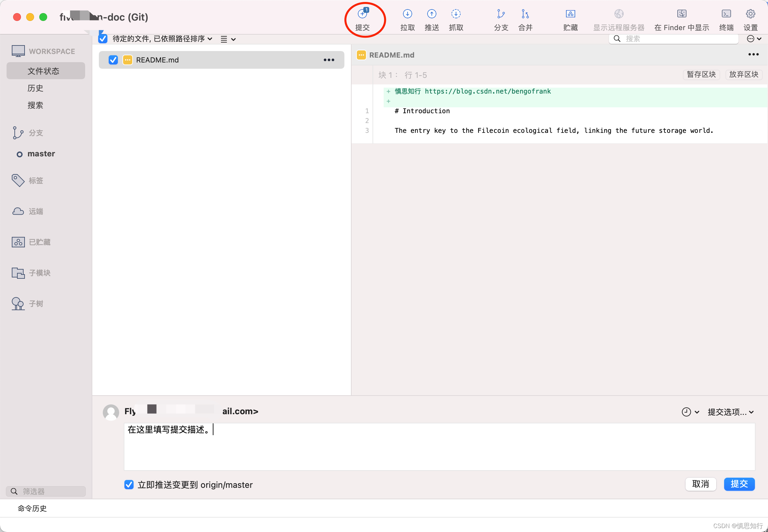Click the 拉取 (Pull) toolbar icon
Viewport: 768px width, 532px height.
pos(407,14)
